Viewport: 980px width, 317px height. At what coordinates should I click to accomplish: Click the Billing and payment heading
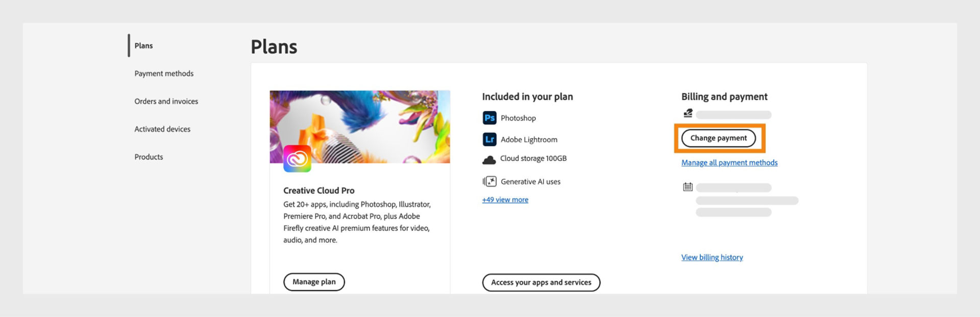[x=724, y=96]
